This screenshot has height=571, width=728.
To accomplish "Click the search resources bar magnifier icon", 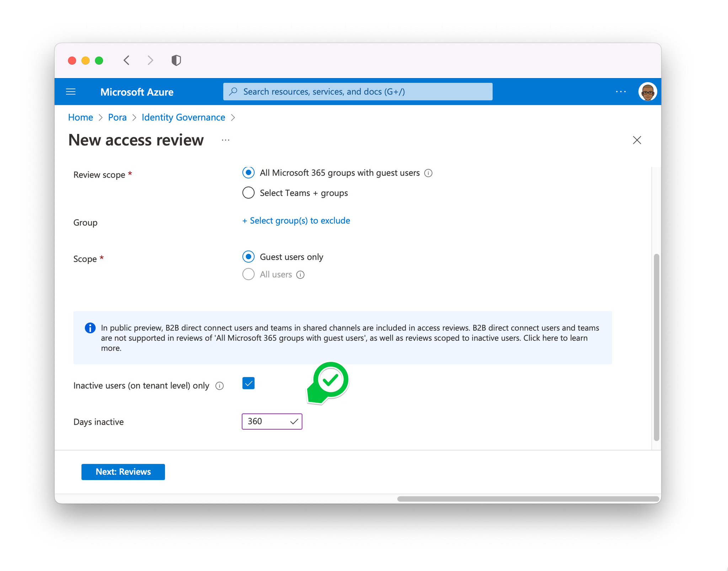I will coord(233,91).
